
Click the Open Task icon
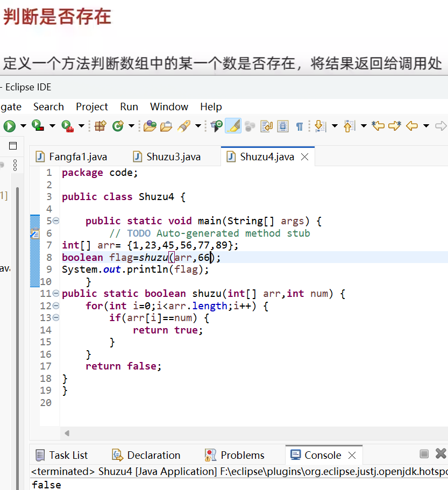166,126
